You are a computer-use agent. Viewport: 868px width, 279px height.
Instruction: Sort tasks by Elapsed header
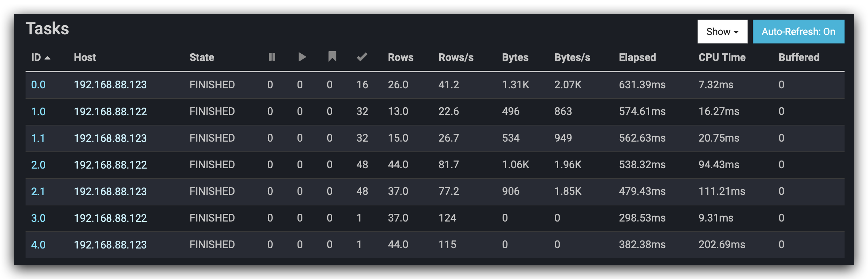(637, 57)
